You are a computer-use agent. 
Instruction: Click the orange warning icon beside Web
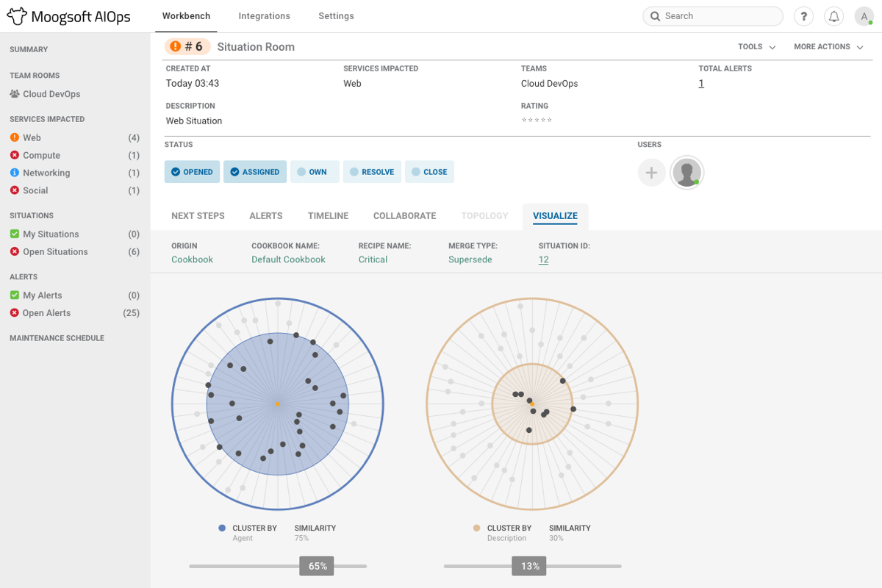(15, 137)
